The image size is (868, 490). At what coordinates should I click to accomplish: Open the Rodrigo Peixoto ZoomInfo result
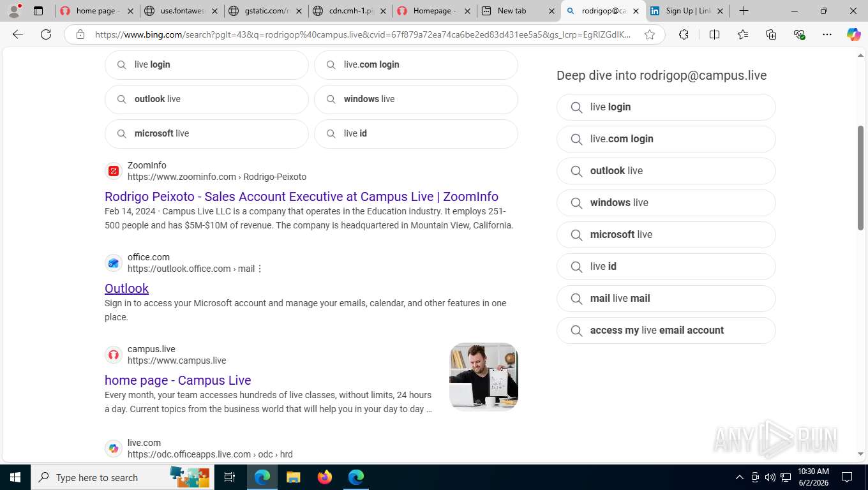[301, 197]
